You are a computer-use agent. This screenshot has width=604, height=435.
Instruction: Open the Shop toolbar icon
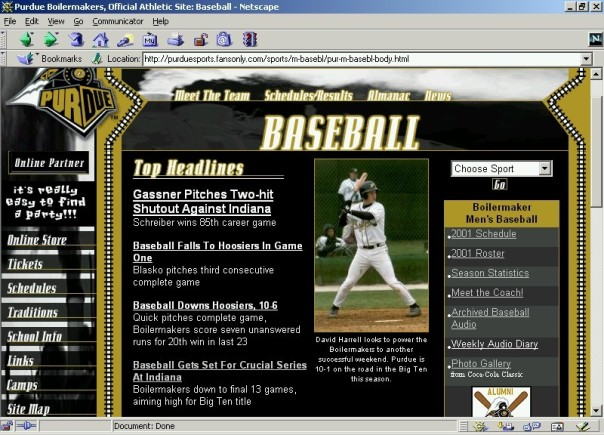click(x=224, y=39)
